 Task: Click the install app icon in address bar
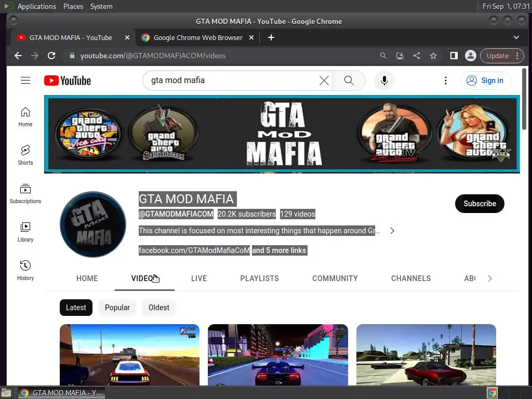(x=400, y=56)
